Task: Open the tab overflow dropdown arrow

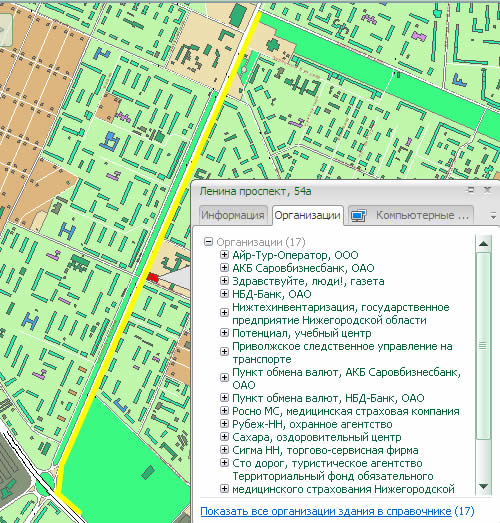Action: click(493, 216)
